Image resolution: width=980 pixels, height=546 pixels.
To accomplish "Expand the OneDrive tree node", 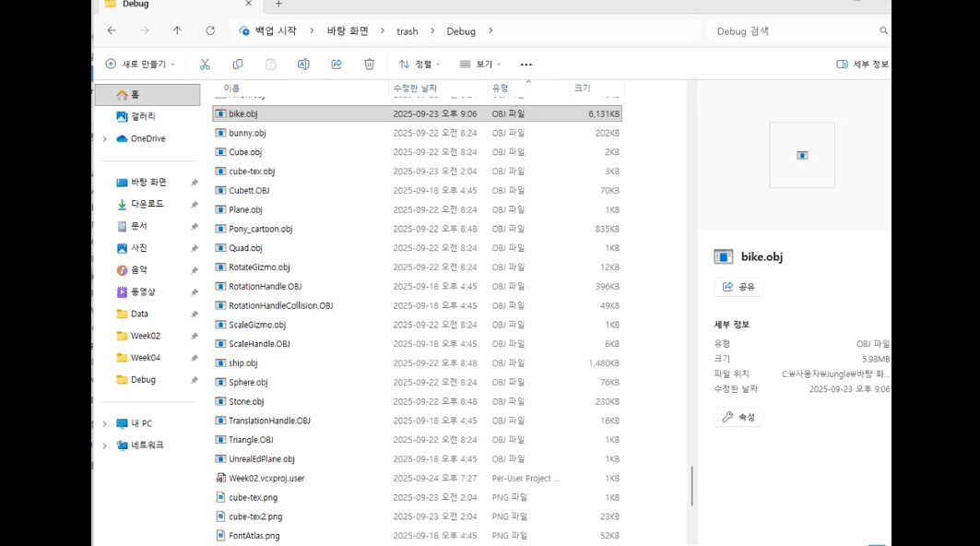I will [x=104, y=139].
